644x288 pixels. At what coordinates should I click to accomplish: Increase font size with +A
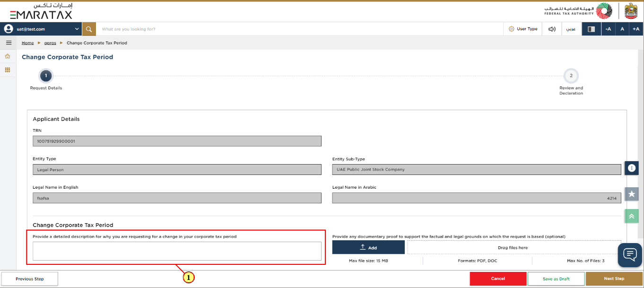[x=636, y=29]
